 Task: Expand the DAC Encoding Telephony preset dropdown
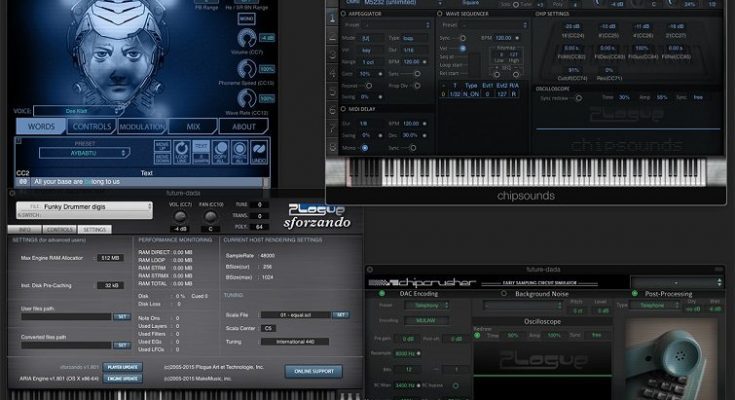[428, 306]
